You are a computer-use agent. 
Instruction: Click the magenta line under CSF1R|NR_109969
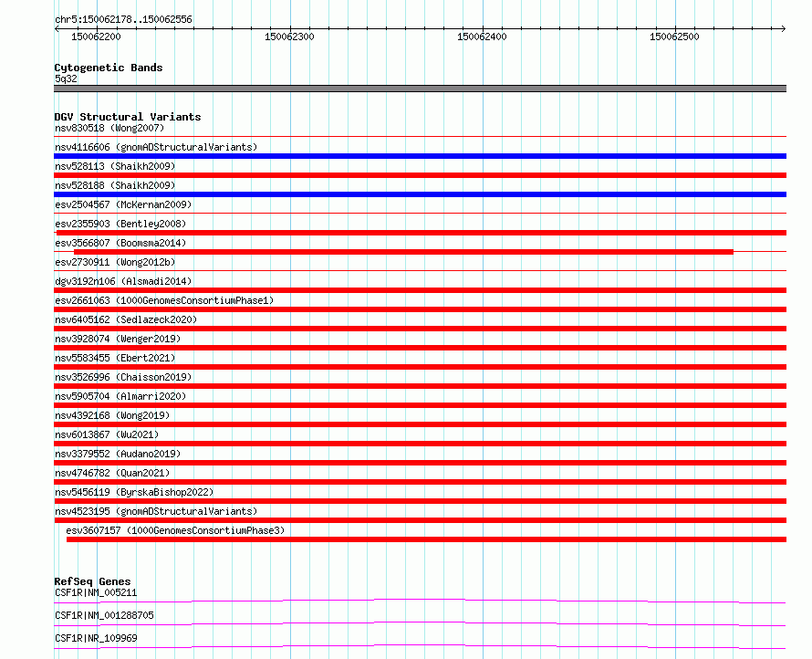point(420,646)
